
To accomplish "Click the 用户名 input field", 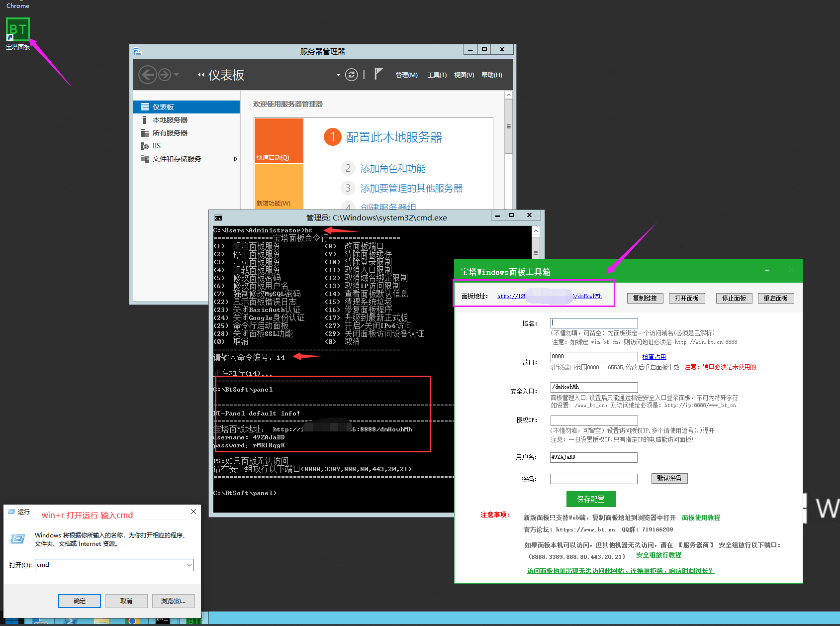I will pos(594,457).
